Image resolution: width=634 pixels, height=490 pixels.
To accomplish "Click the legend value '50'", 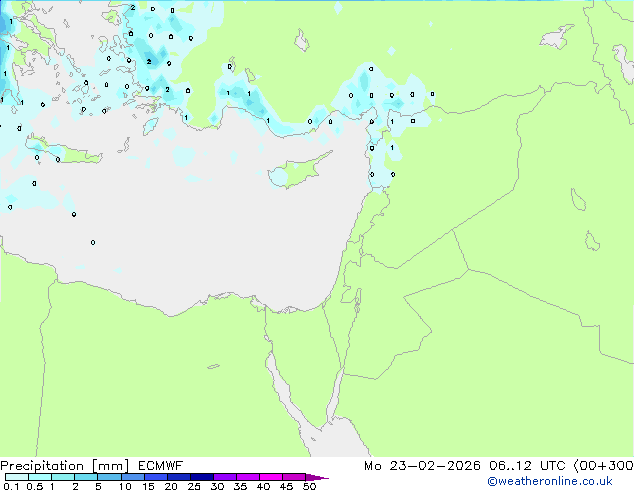I will (x=309, y=486).
